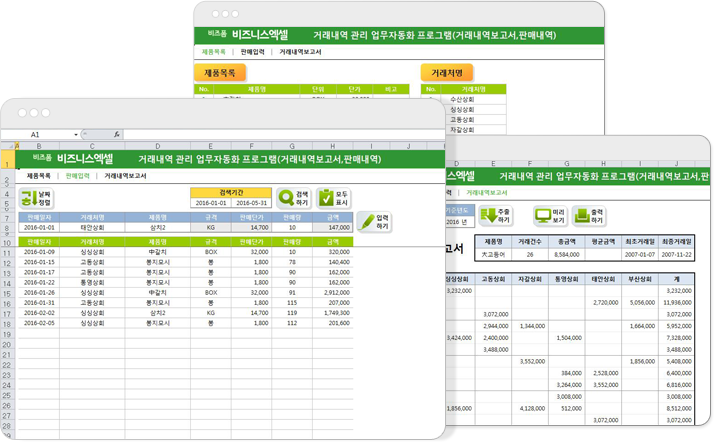Click orange 제품목록 button in back window
This screenshot has height=442, width=714.
220,73
